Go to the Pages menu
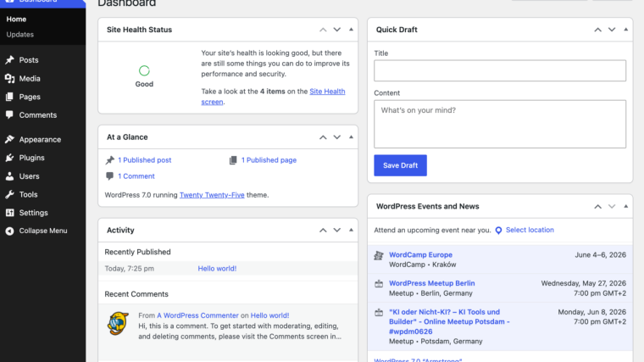The height and width of the screenshot is (362, 644). (x=30, y=97)
